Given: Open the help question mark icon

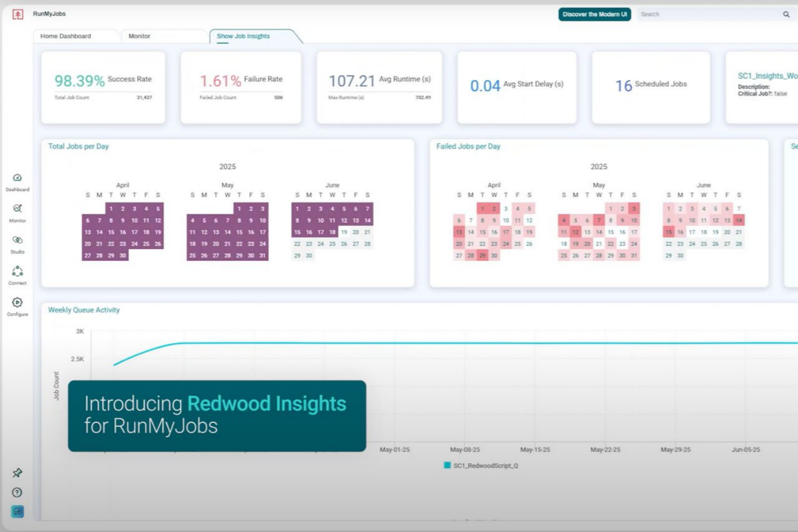Looking at the screenshot, I should point(17,492).
